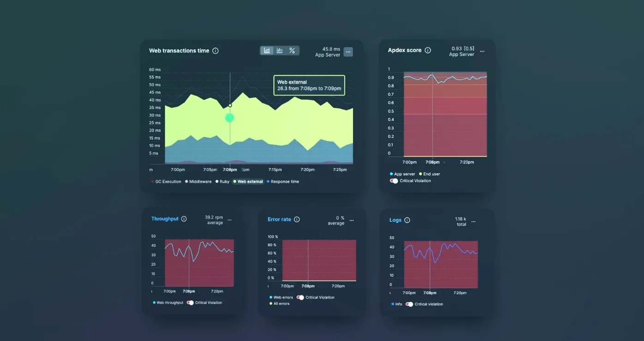Click the 39.2 rpm average value

point(214,220)
